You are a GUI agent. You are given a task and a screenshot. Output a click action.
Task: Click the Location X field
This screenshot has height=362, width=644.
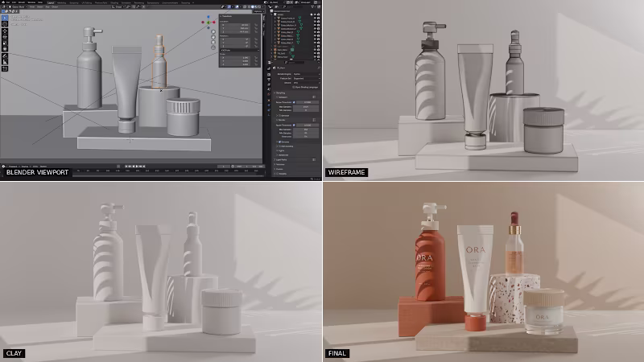click(x=235, y=25)
